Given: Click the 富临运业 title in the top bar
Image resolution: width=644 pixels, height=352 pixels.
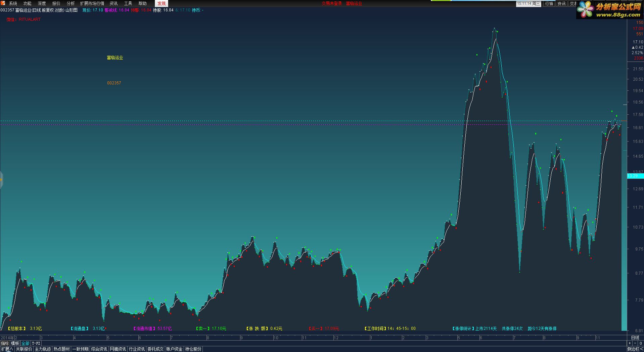Looking at the screenshot, I should [x=354, y=3].
